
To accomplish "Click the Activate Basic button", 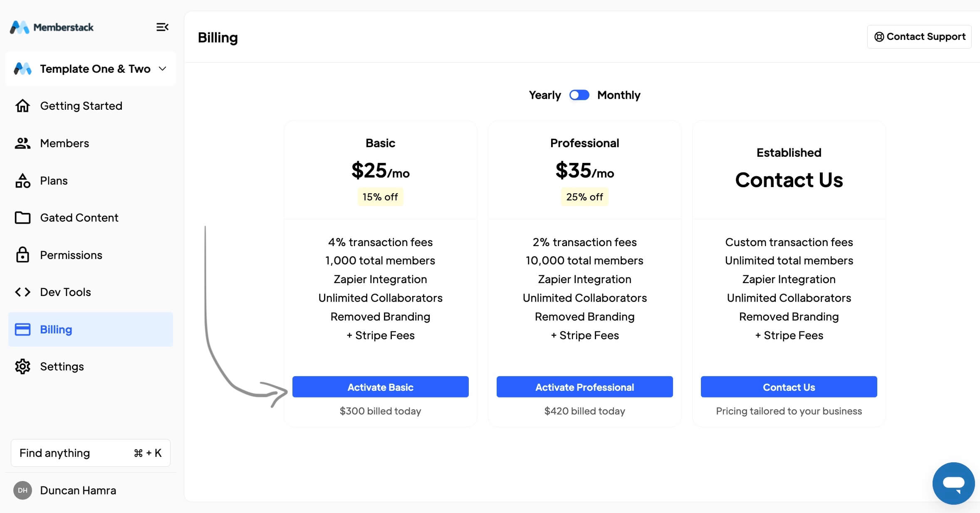I will point(380,387).
